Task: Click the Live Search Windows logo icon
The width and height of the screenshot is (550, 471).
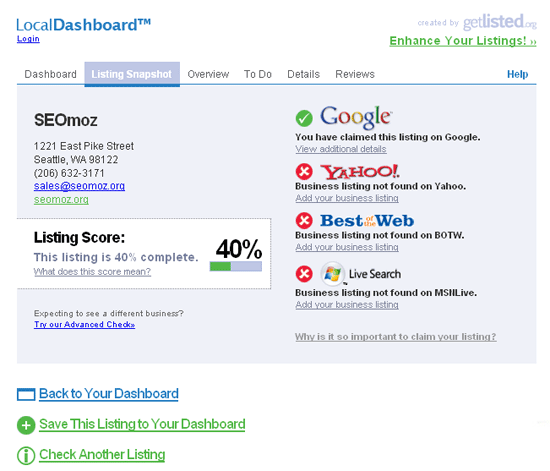Action: [x=333, y=274]
